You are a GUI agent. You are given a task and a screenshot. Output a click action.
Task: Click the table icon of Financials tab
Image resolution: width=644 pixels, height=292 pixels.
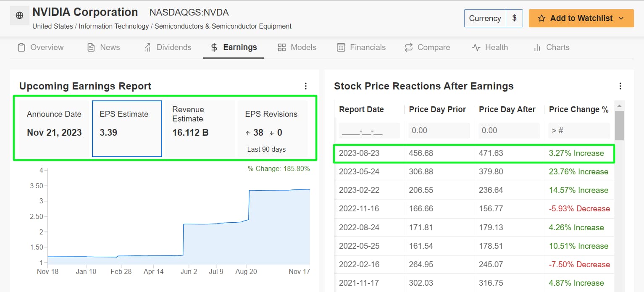coord(341,47)
